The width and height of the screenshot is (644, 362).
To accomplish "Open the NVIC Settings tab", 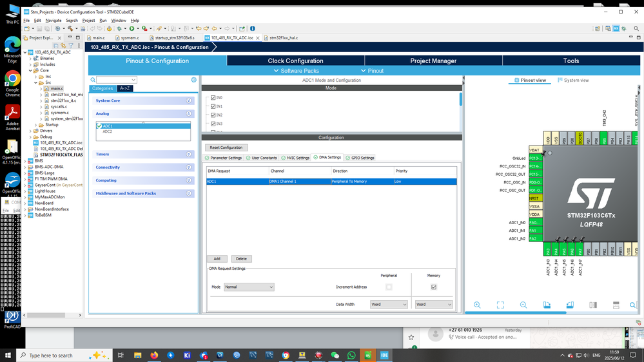I will 295,158.
